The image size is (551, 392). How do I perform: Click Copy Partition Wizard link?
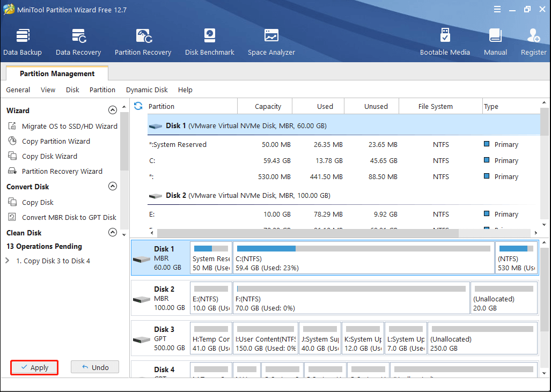point(56,141)
